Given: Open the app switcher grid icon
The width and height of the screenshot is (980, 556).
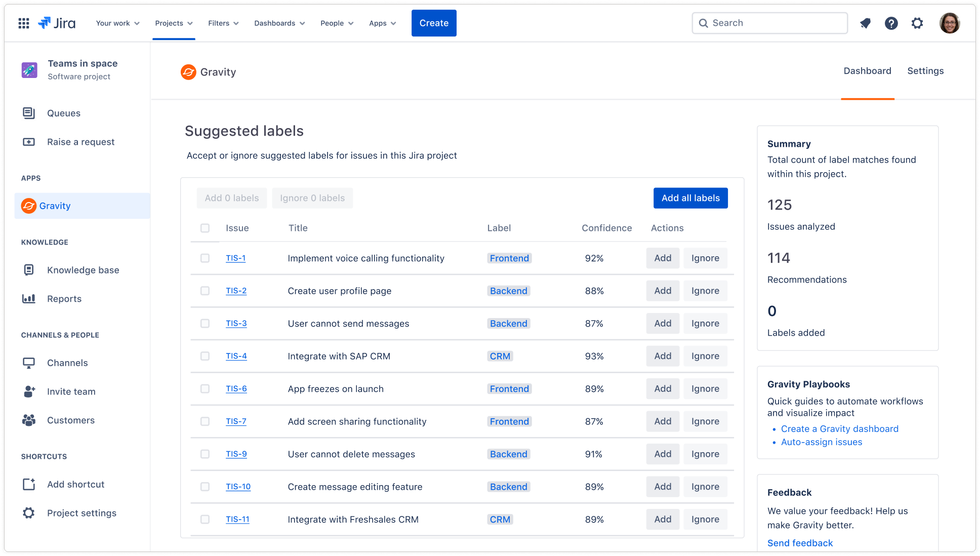Looking at the screenshot, I should point(24,23).
